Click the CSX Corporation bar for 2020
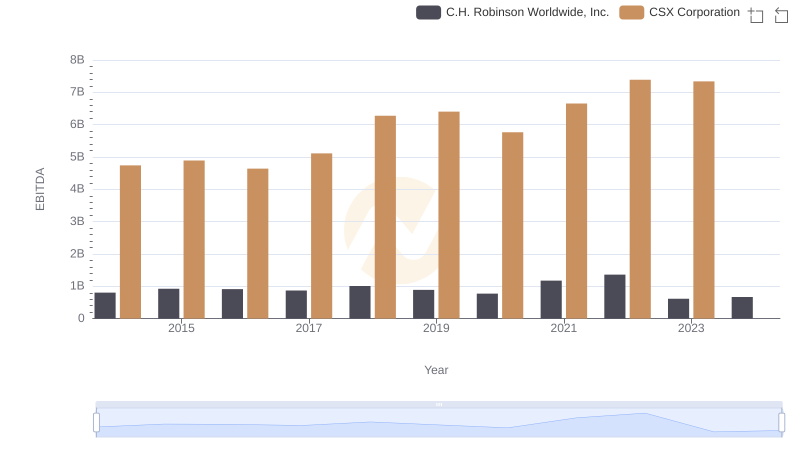The width and height of the screenshot is (800, 461). (512, 225)
